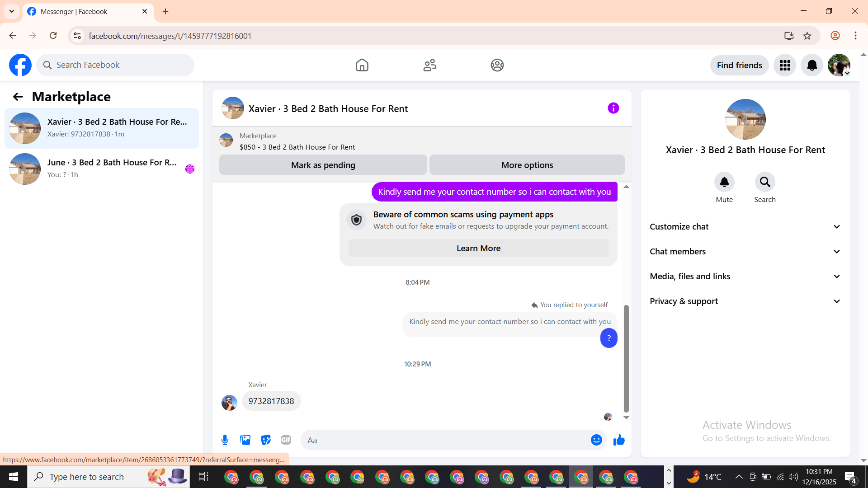The image size is (868, 488).
Task: Click the Find friends button
Action: (x=740, y=66)
